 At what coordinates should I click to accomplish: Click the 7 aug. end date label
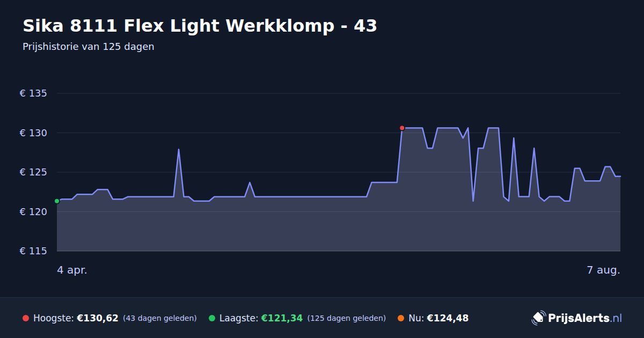(603, 270)
